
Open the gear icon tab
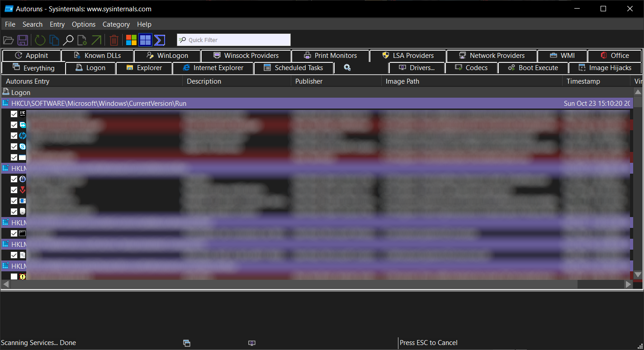pos(347,68)
